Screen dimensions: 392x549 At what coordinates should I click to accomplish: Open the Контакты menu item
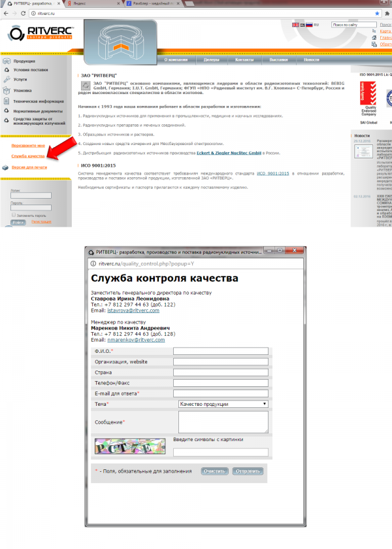244,60
